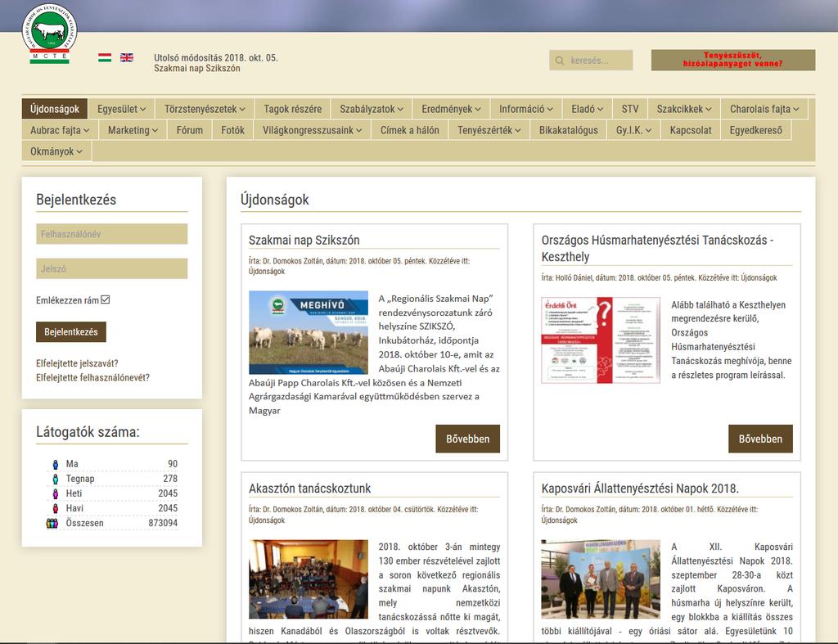This screenshot has width=838, height=644.
Task: Open the Aubrac fajta dropdown
Action: click(x=60, y=130)
